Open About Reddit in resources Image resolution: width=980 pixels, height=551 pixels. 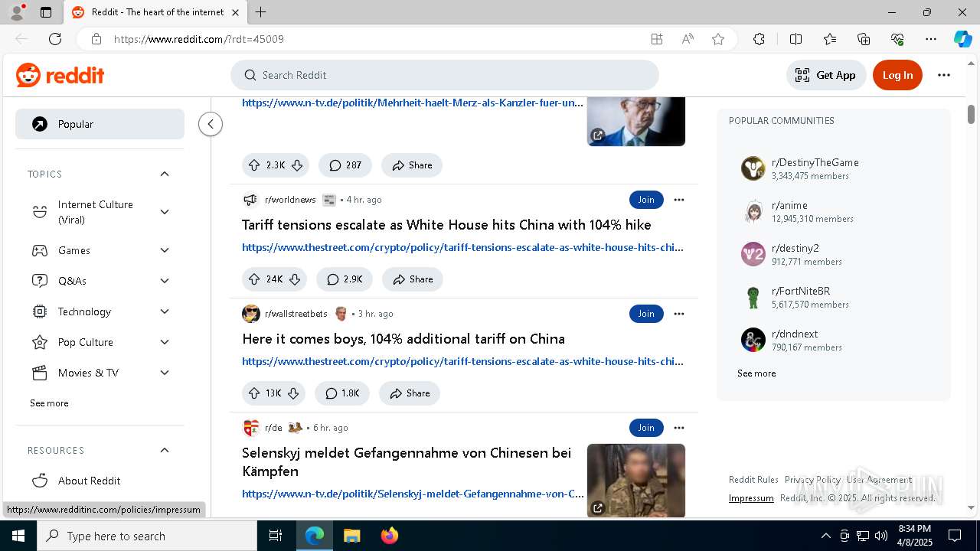pyautogui.click(x=100, y=481)
